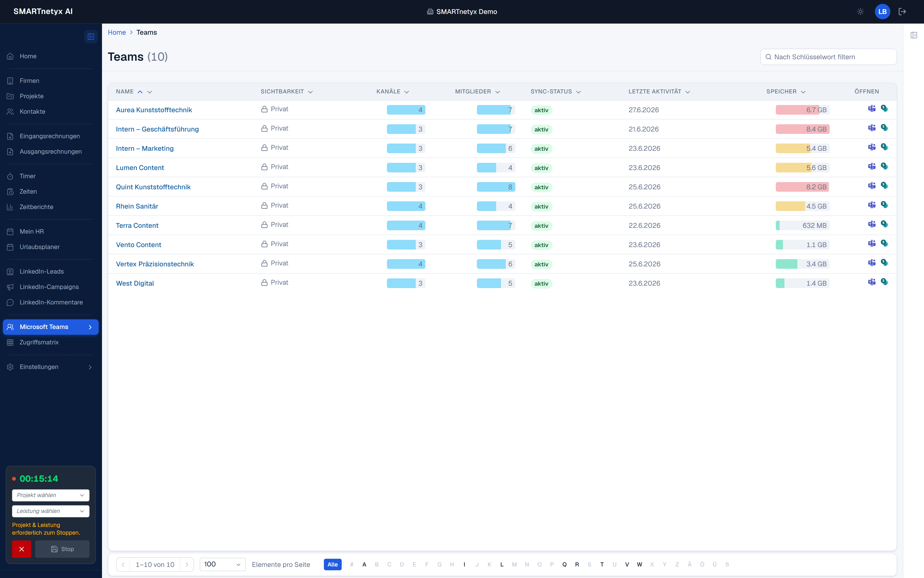Open Leistung wählen dropdown
The width and height of the screenshot is (924, 578).
pyautogui.click(x=51, y=511)
